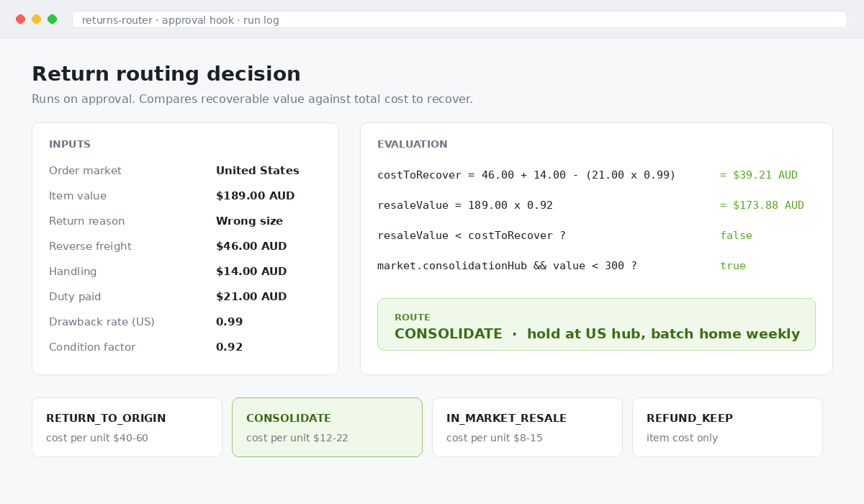Click the '$189.00 AUD' item value

[256, 196]
